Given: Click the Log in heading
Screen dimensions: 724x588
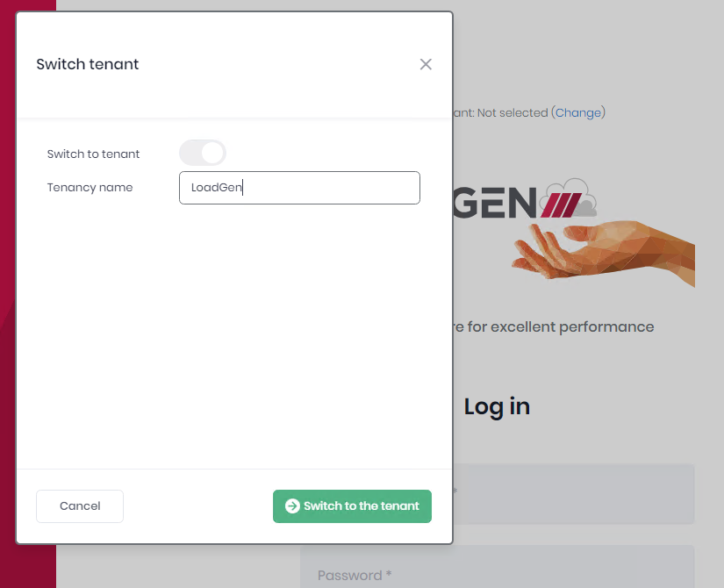Looking at the screenshot, I should pyautogui.click(x=497, y=406).
